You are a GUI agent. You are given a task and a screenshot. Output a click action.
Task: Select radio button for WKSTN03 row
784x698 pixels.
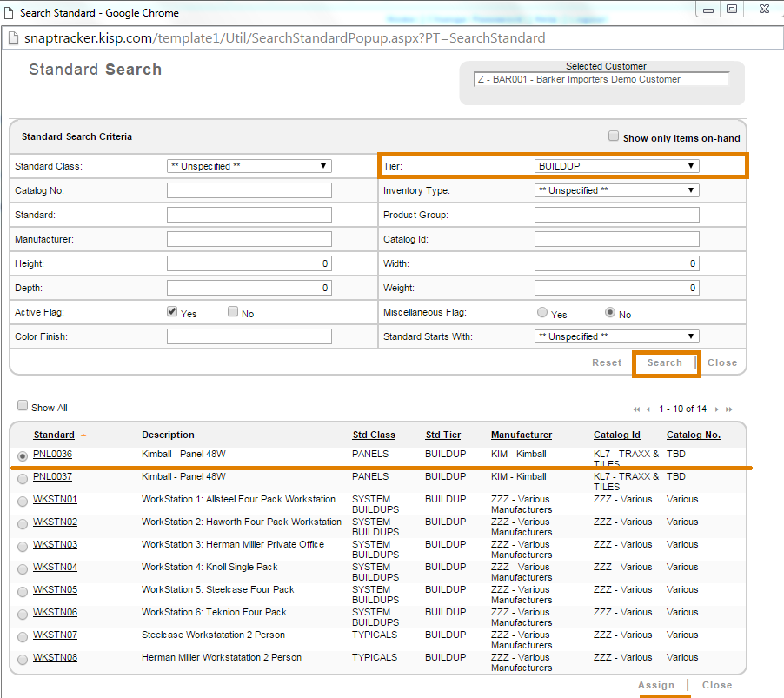[23, 546]
